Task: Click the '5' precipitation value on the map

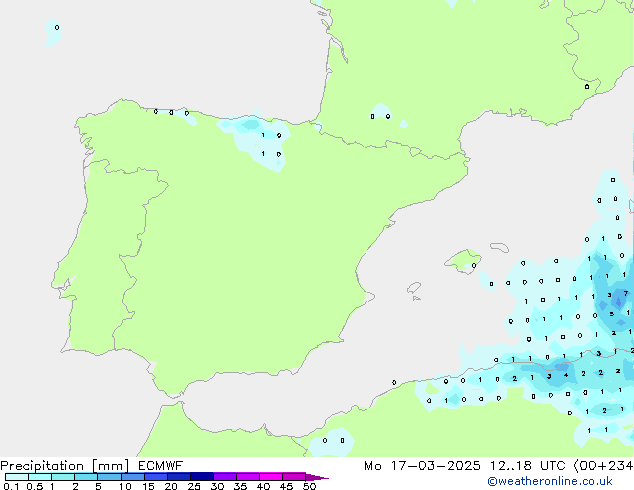Action: [612, 314]
